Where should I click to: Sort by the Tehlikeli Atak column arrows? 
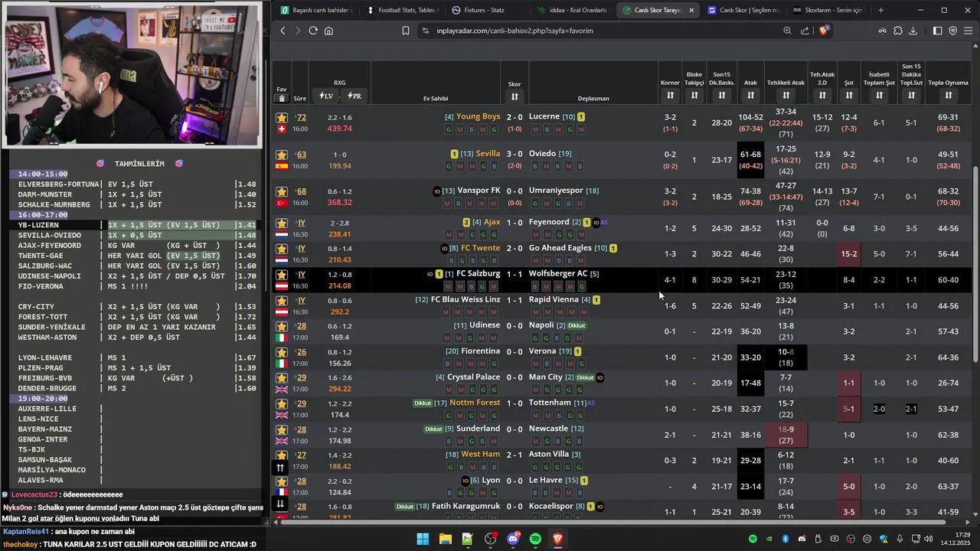[786, 95]
